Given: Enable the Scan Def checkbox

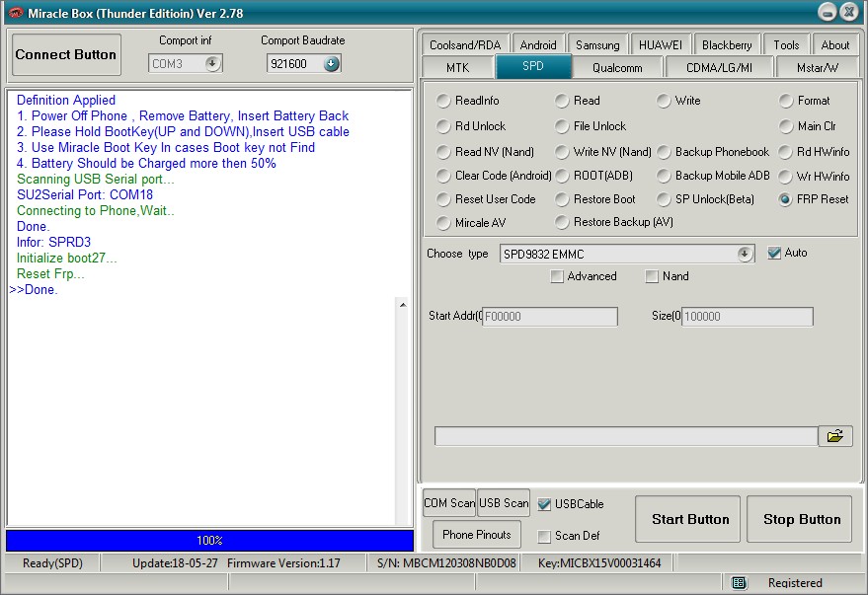Looking at the screenshot, I should [545, 536].
